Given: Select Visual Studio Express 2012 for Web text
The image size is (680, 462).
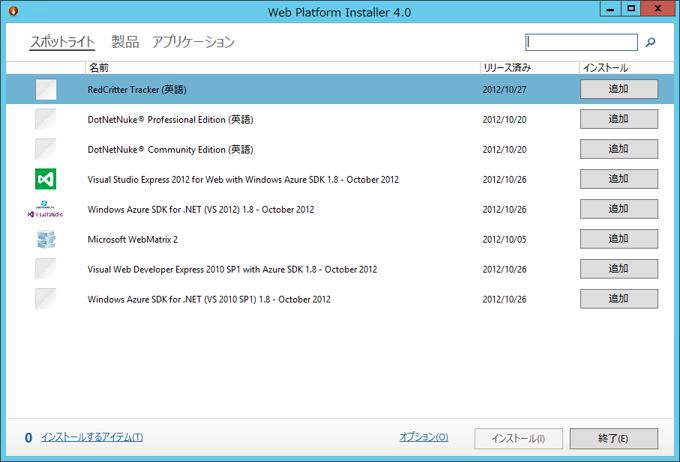Looking at the screenshot, I should click(243, 180).
